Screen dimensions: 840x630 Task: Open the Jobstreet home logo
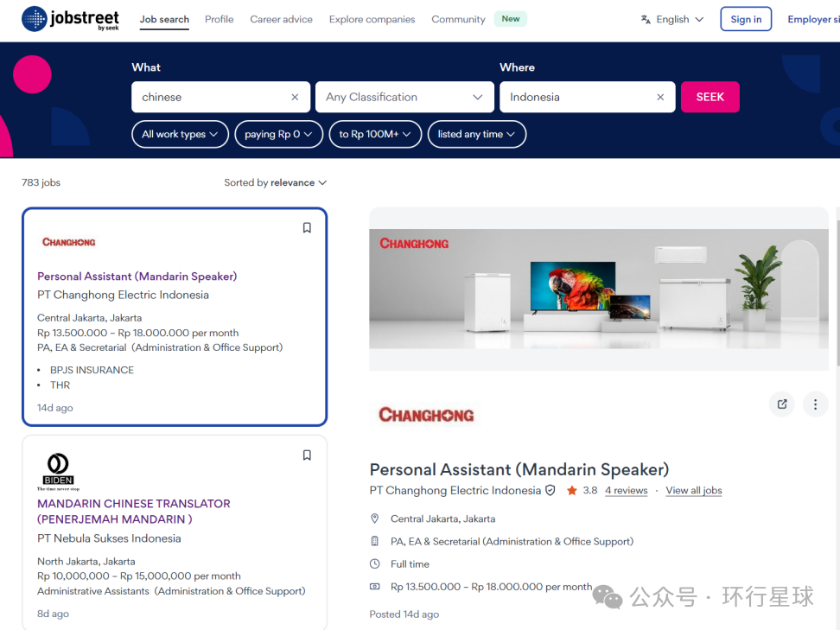pyautogui.click(x=70, y=19)
